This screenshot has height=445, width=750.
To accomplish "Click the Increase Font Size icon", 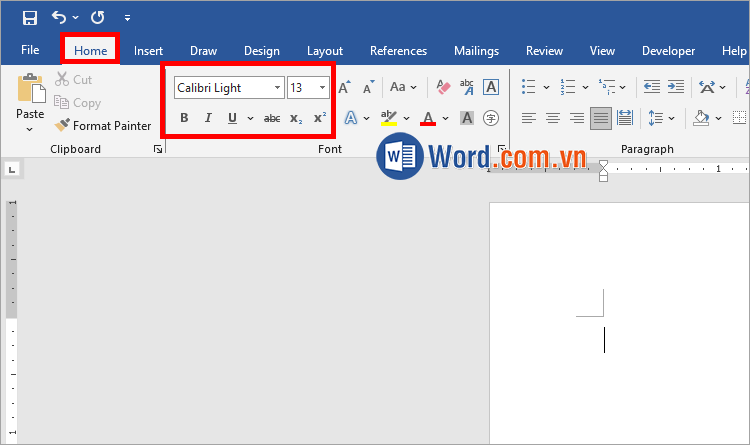I will 345,88.
